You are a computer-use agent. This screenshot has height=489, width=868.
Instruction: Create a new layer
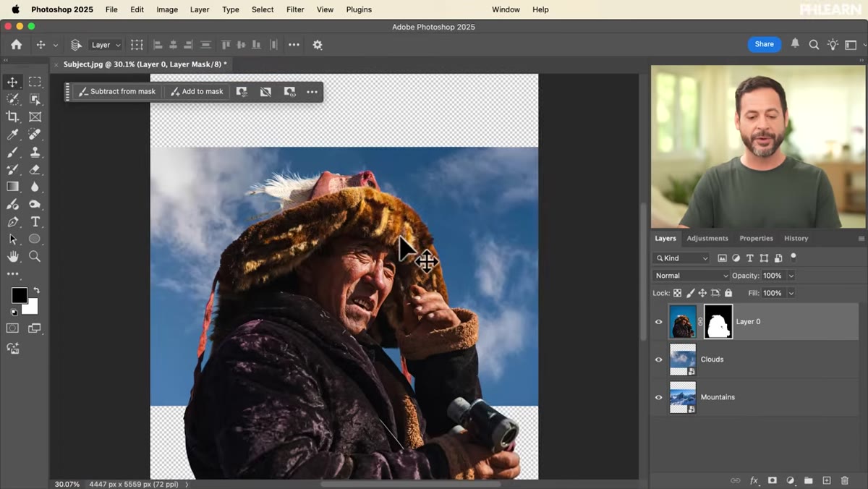click(827, 480)
